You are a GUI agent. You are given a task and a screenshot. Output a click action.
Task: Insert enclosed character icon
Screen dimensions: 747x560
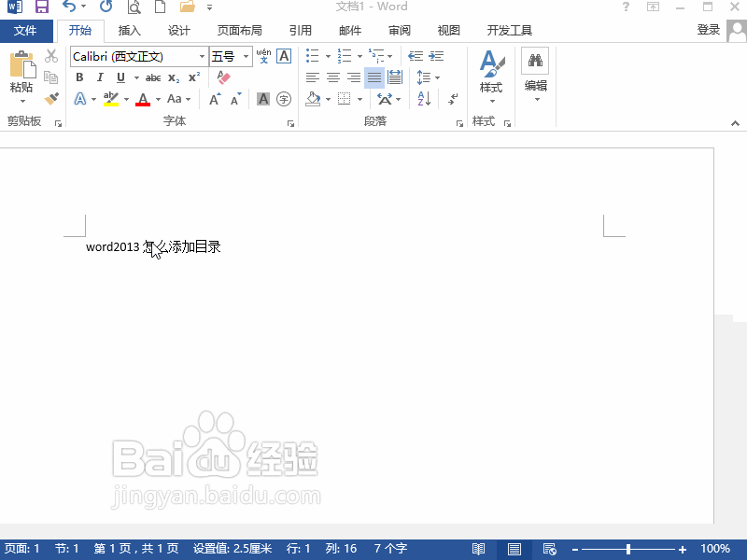point(284,99)
